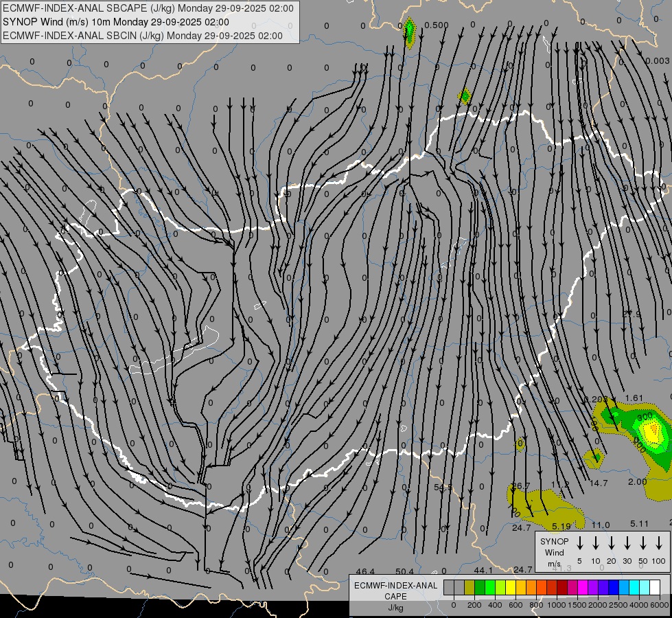Click the 50.4 value near the bottom
Screen dimensions: 672x618
(404, 572)
